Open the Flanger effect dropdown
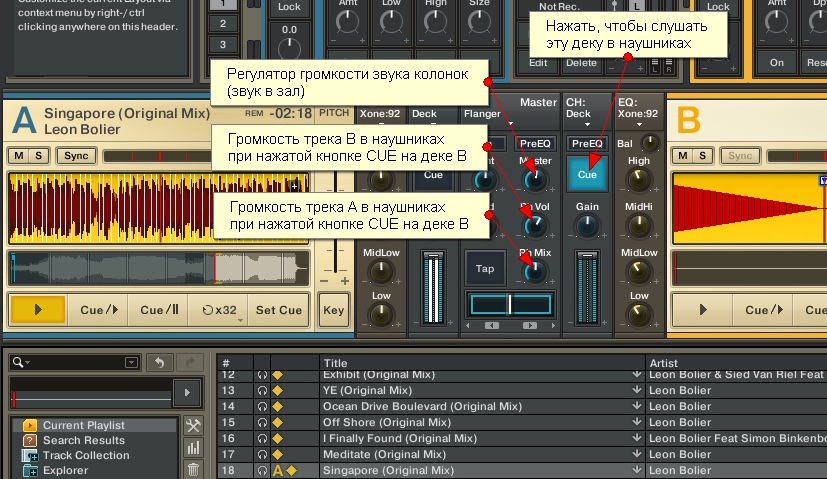Viewport: 827px width, 479px height. pyautogui.click(x=485, y=114)
